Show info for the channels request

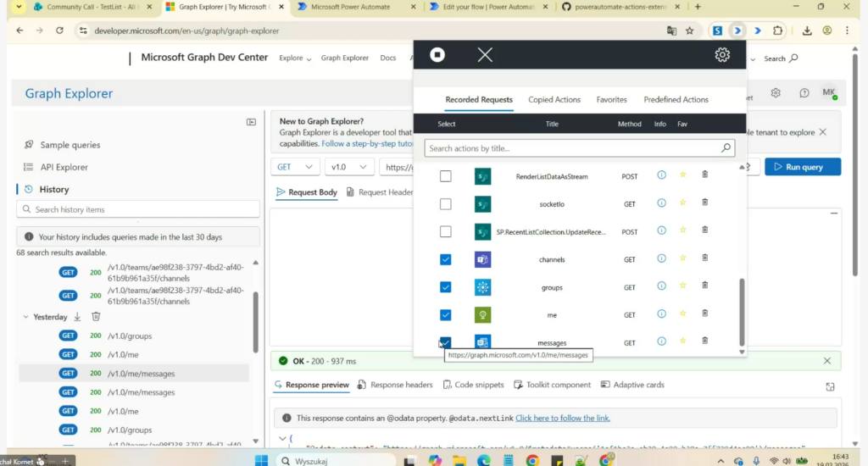point(661,259)
